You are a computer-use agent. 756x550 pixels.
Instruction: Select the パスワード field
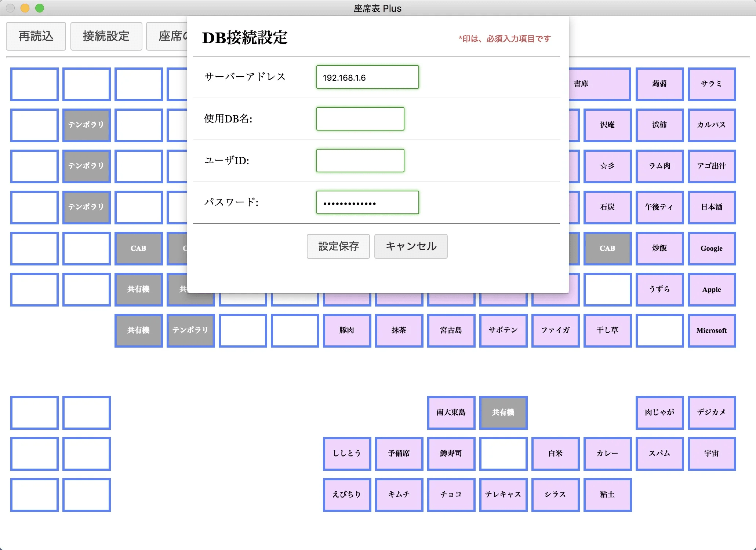tap(367, 202)
